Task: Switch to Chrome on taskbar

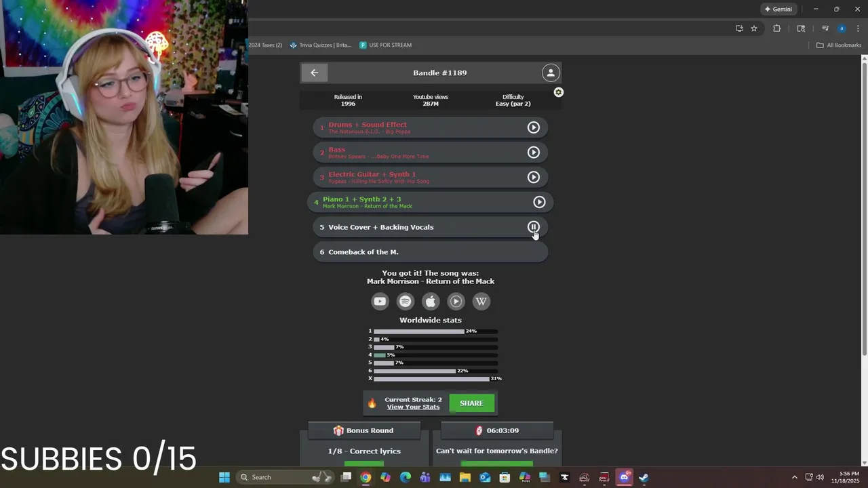Action: [x=366, y=477]
